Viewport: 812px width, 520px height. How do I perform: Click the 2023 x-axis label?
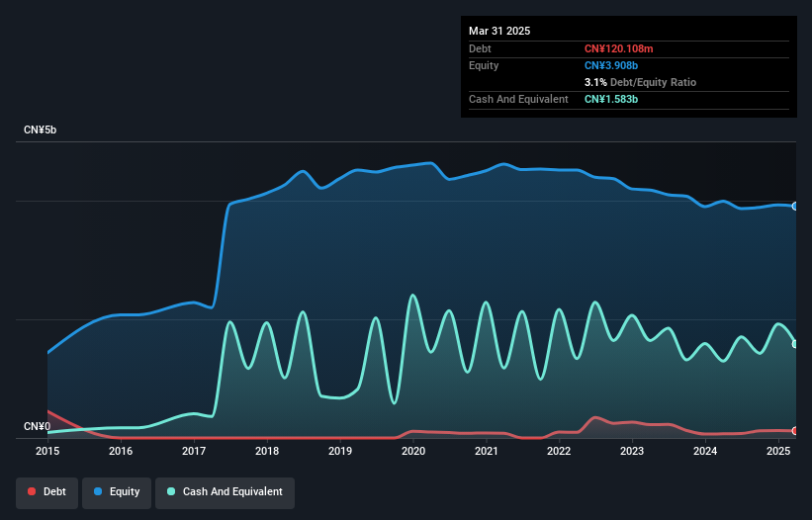(632, 451)
